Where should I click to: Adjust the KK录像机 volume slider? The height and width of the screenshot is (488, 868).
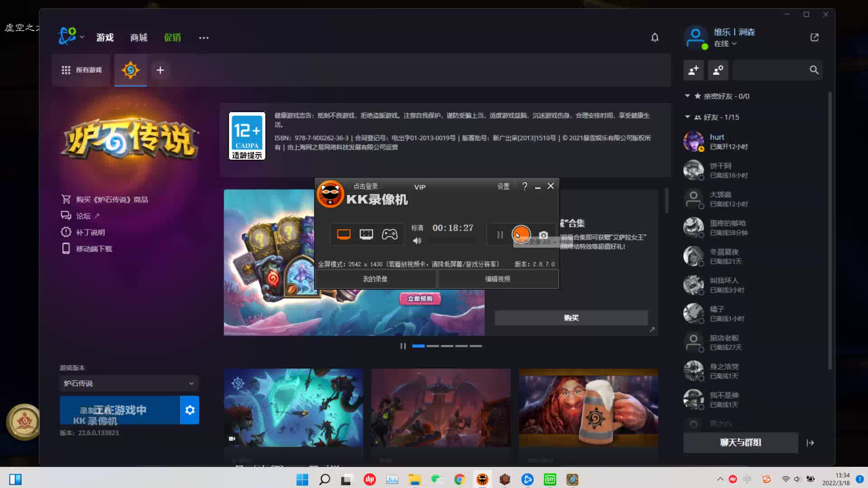tap(452, 241)
